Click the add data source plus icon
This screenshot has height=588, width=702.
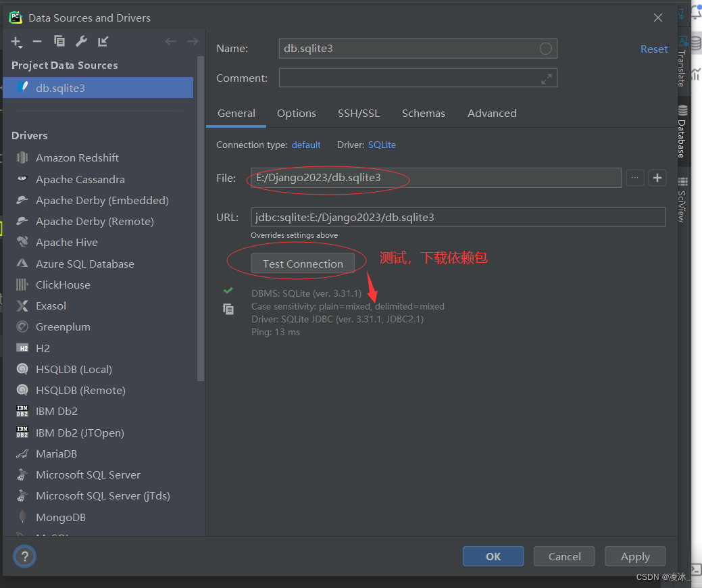17,42
